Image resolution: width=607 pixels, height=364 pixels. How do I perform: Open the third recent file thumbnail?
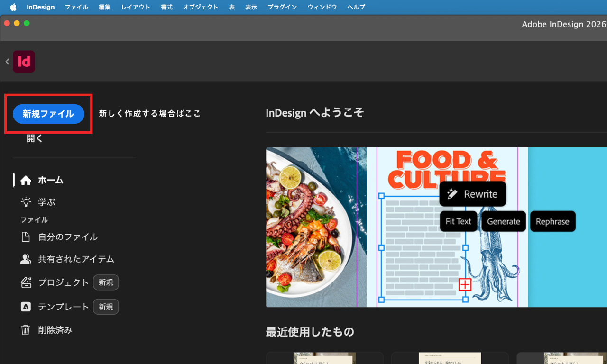[x=561, y=358]
